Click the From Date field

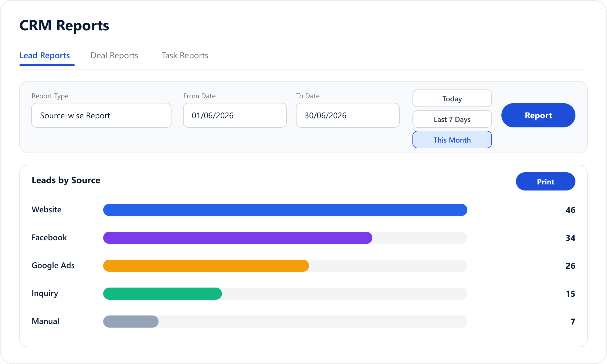235,115
